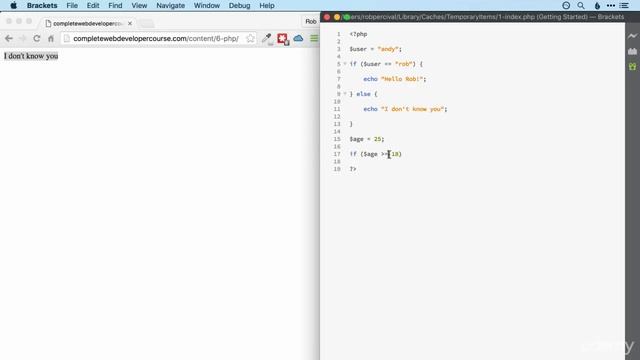Viewport: 640px width, 360px height.
Task: Open the View menu
Action: [x=139, y=6]
